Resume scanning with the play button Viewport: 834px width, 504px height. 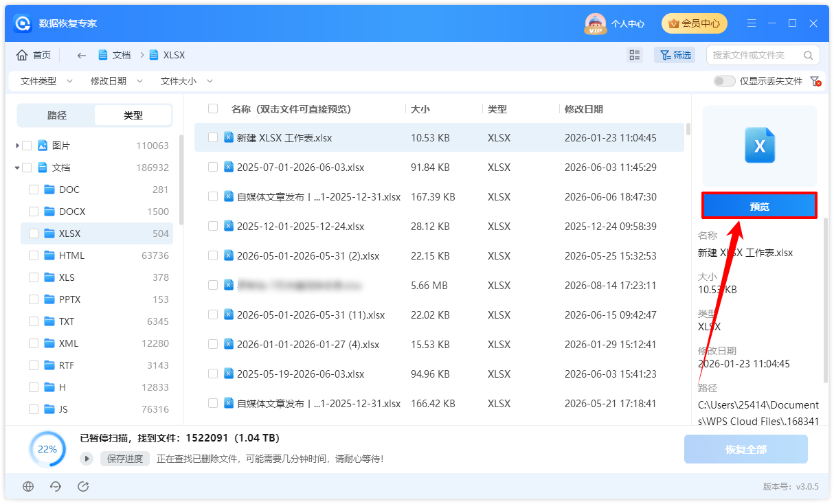87,459
